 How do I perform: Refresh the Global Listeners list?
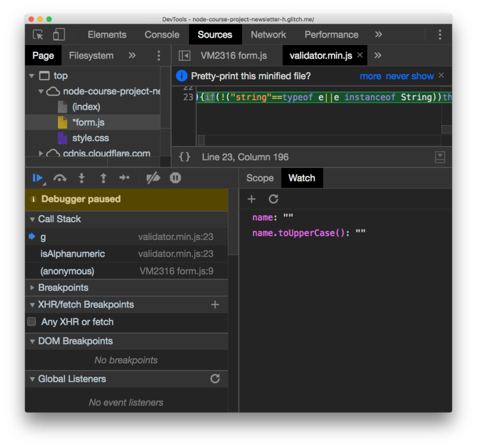coord(216,379)
